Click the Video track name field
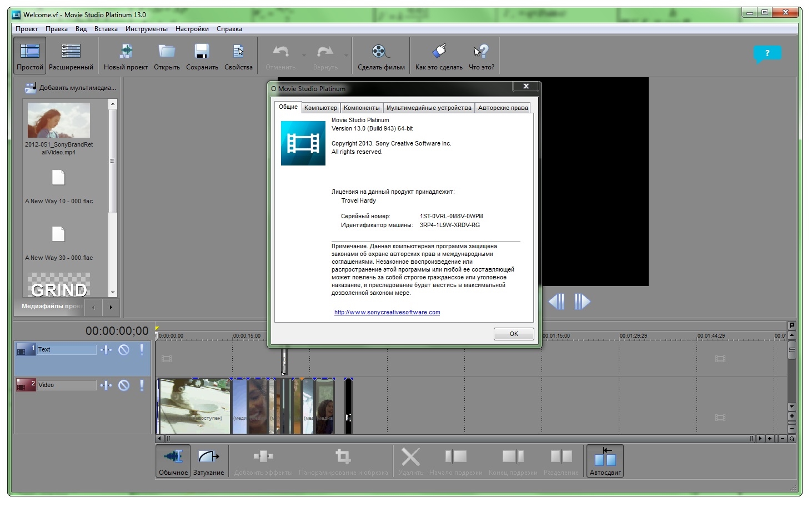Image resolution: width=812 pixels, height=507 pixels. coord(67,385)
